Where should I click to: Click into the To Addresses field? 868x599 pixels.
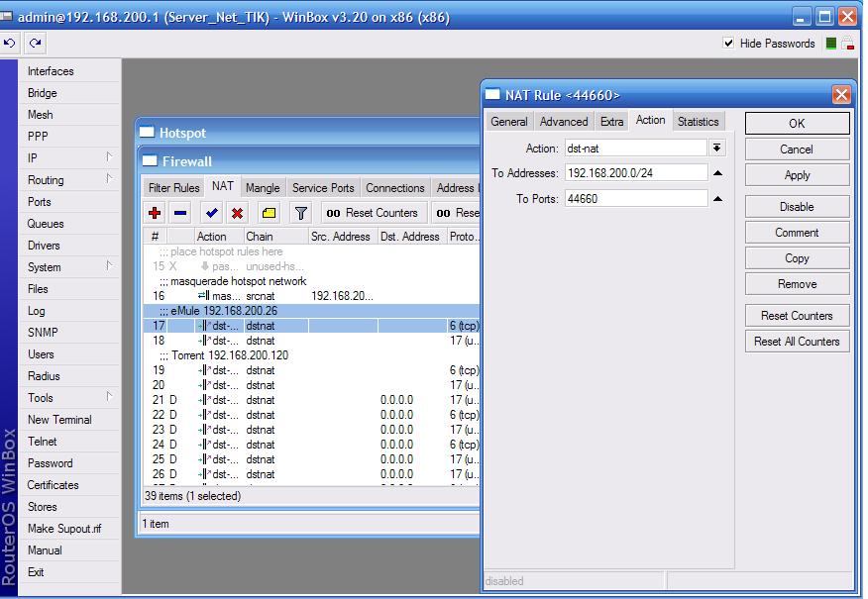point(636,173)
